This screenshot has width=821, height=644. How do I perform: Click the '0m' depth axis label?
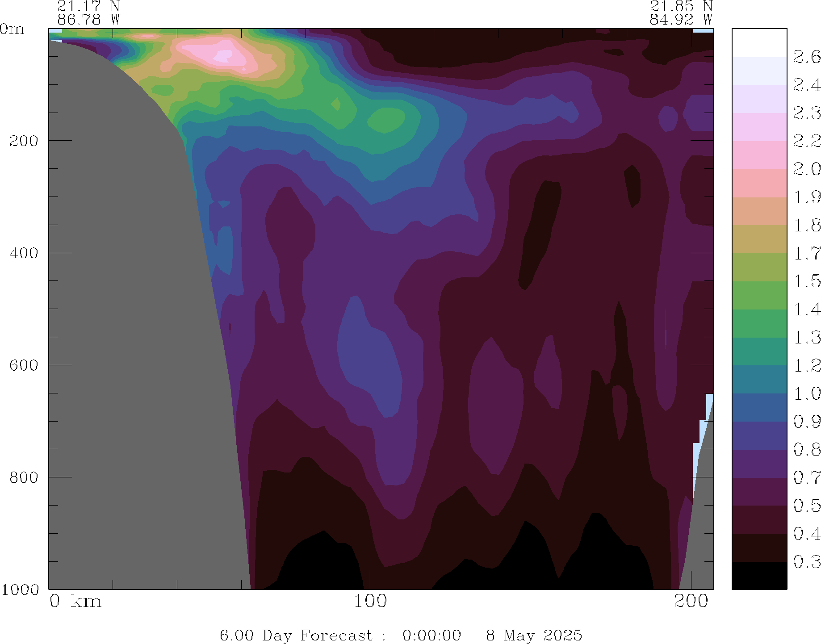click(12, 29)
